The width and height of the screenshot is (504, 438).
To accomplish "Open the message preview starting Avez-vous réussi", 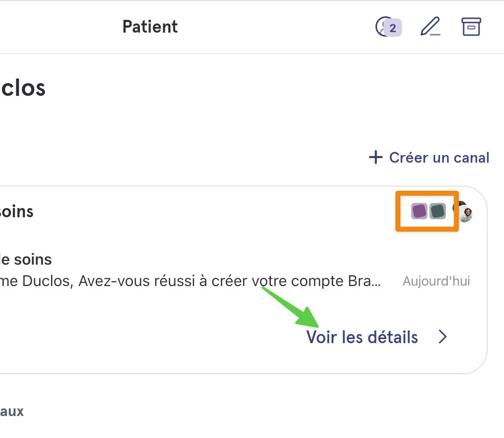I will click(x=190, y=281).
